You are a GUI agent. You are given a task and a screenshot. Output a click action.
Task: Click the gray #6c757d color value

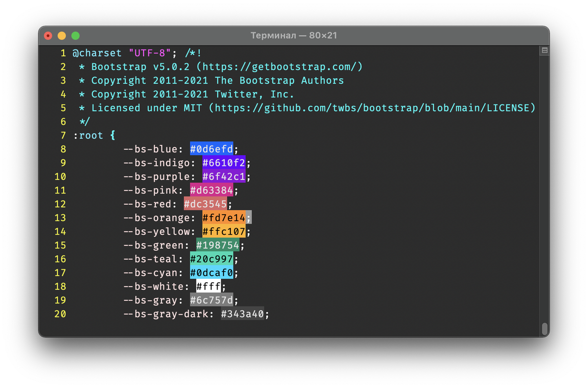tap(212, 300)
